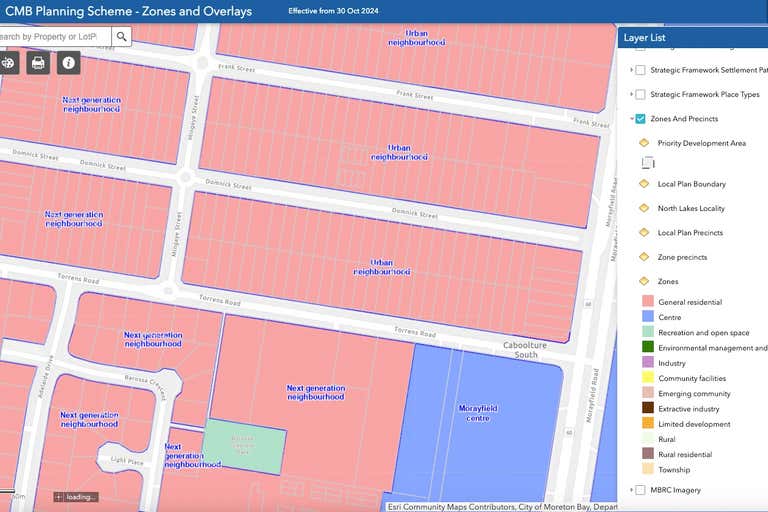
Task: Click the North Lakes Locality layer icon
Action: pyautogui.click(x=644, y=208)
